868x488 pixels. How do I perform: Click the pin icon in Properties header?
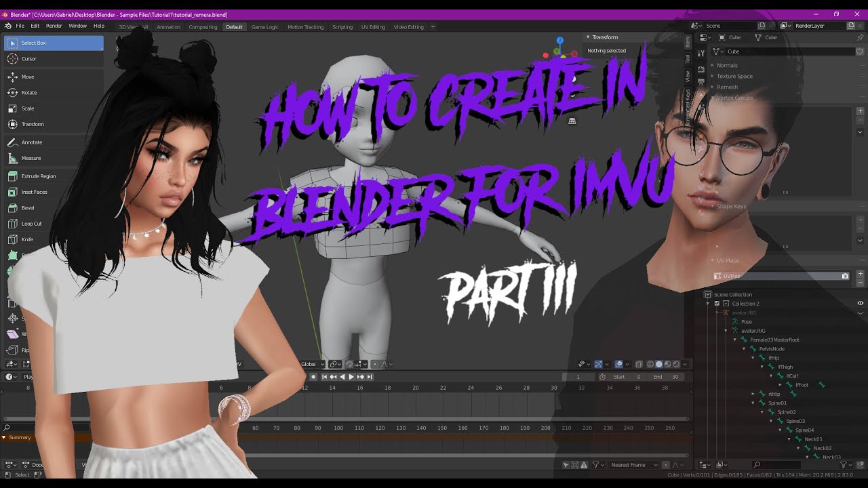point(861,37)
